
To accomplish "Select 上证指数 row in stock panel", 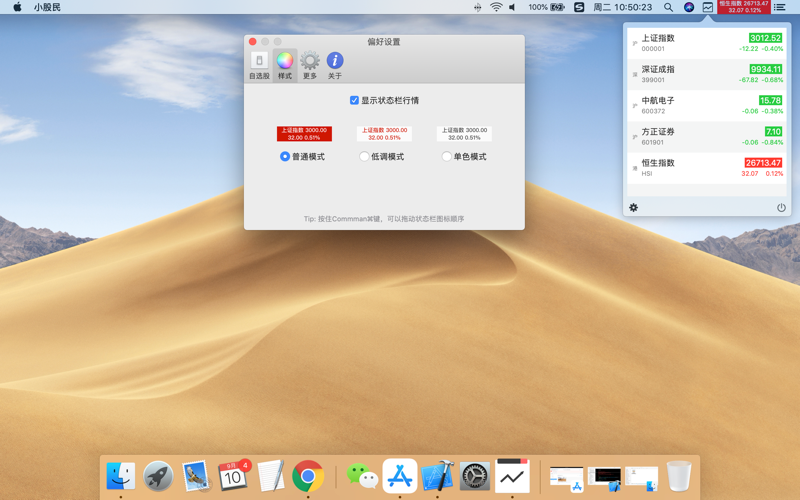I will pos(707,43).
